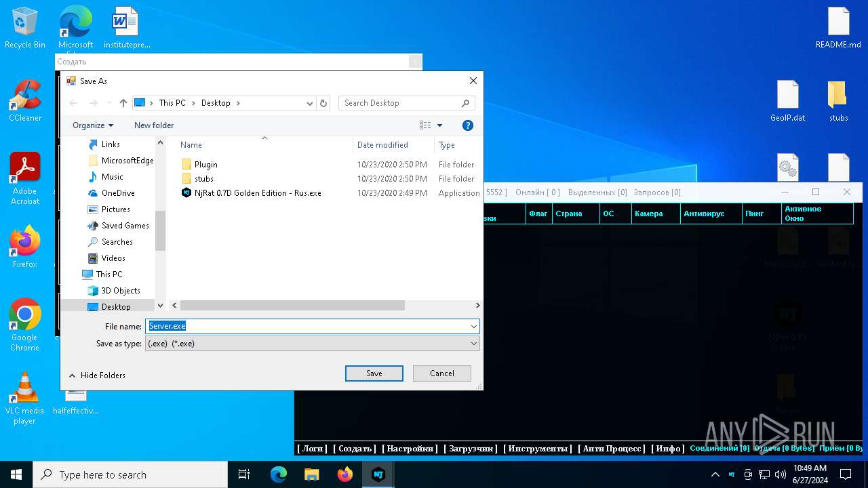This screenshot has width=868, height=488.
Task: Open the Save as type dropdown
Action: pyautogui.click(x=312, y=344)
